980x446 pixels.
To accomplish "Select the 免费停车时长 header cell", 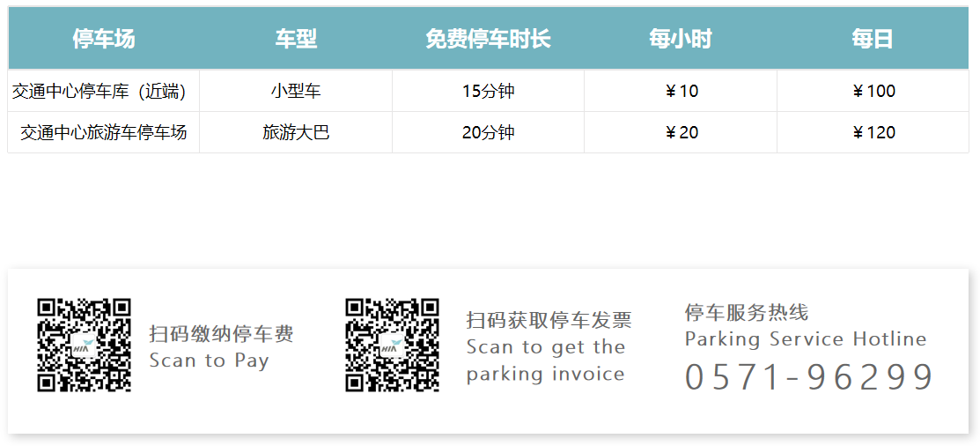I will pyautogui.click(x=488, y=39).
